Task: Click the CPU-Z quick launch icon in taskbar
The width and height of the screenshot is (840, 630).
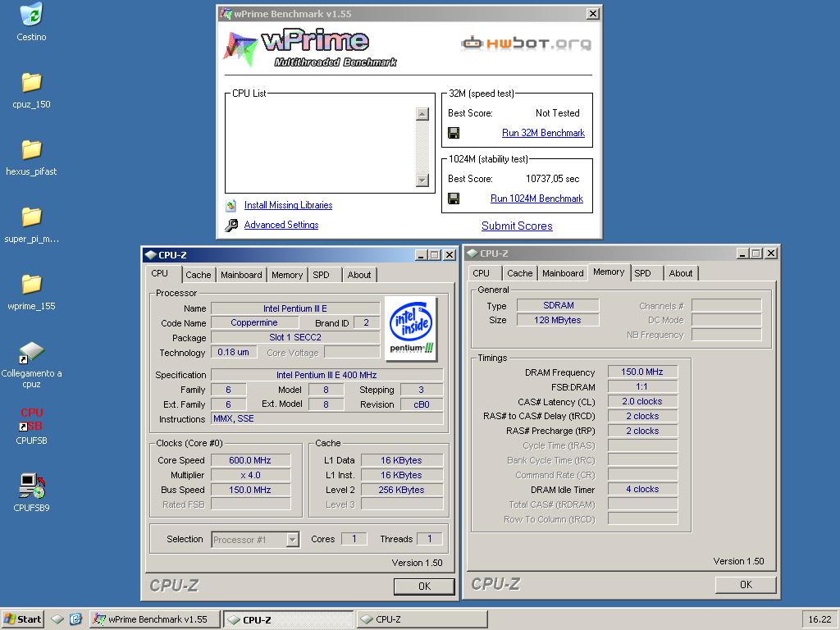Action: [x=57, y=619]
